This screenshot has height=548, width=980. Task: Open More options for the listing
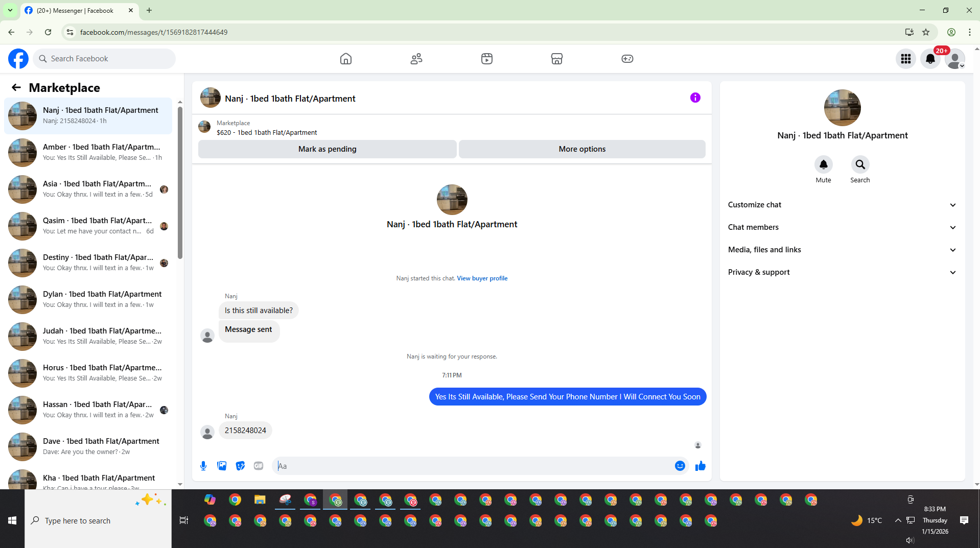pyautogui.click(x=582, y=149)
